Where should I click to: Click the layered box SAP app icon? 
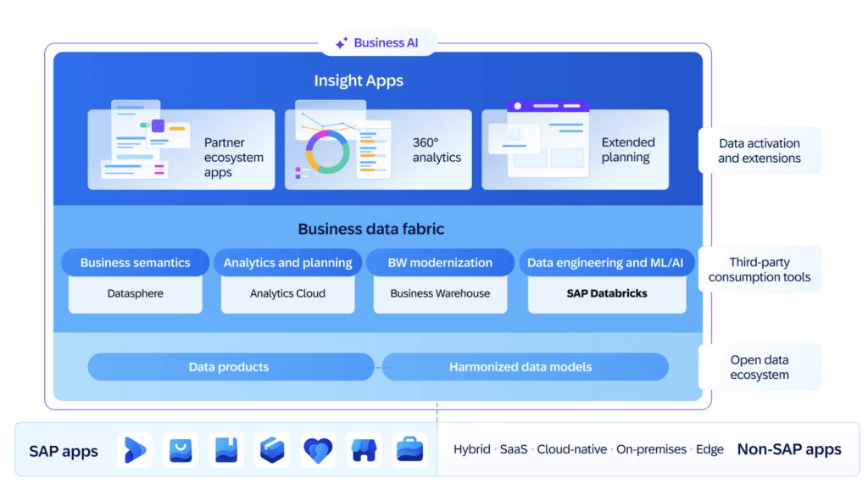pos(272,450)
